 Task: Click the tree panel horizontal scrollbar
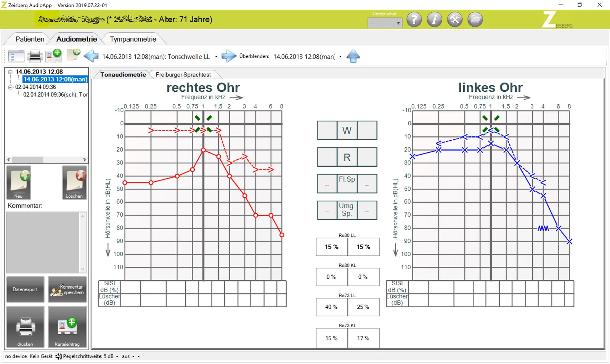pos(47,160)
